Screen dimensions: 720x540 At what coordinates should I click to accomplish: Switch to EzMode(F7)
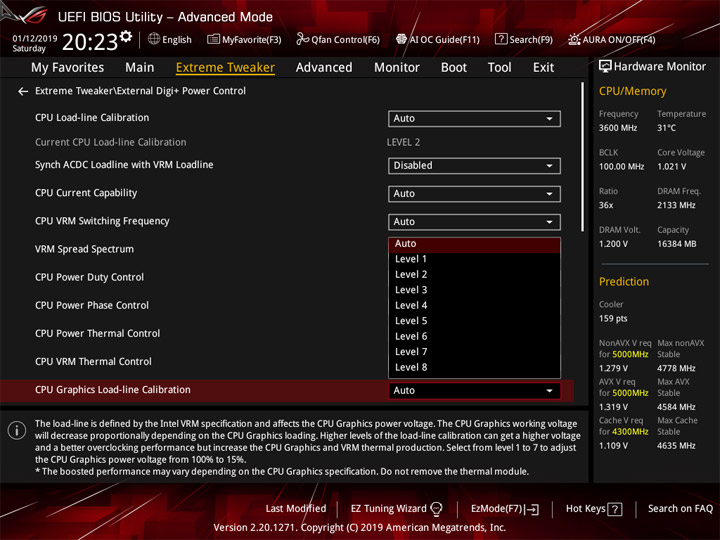pos(505,509)
